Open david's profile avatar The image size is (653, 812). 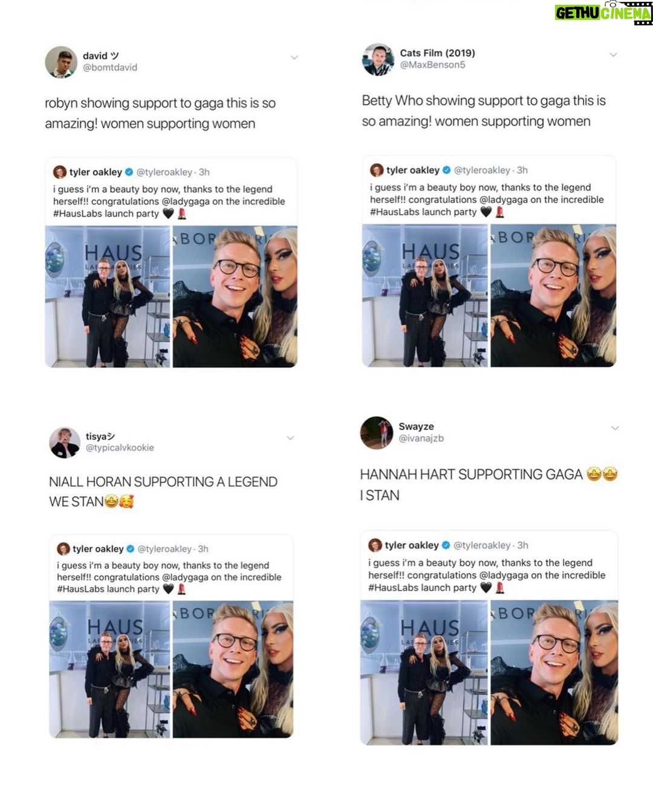tap(61, 62)
